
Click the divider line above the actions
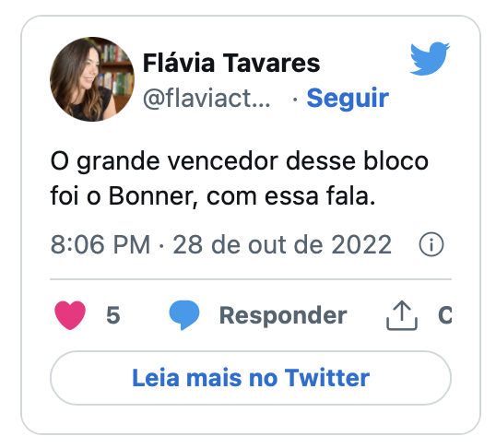click(x=251, y=279)
